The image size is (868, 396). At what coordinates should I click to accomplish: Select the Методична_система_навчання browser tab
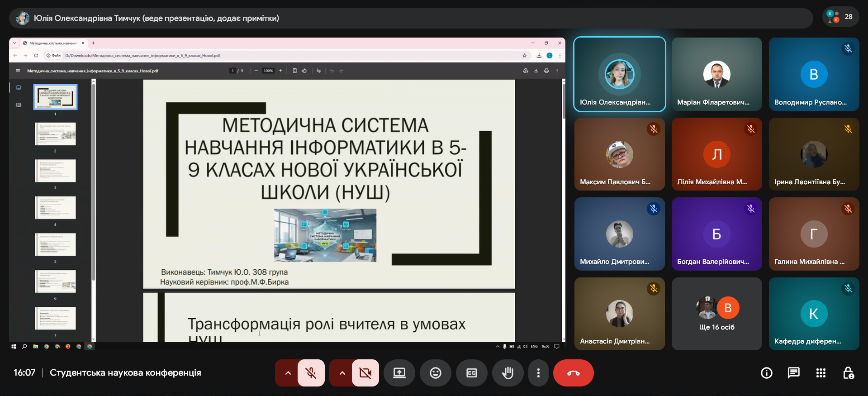tap(53, 43)
